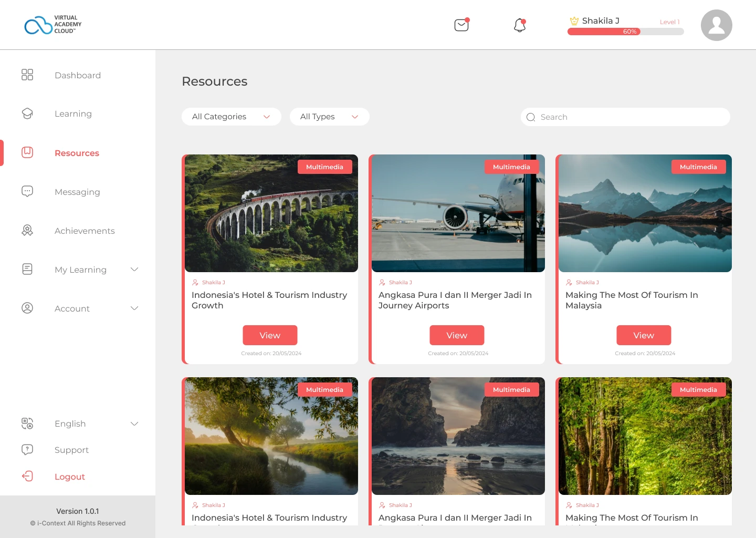Click the Achievements badge icon

click(27, 230)
